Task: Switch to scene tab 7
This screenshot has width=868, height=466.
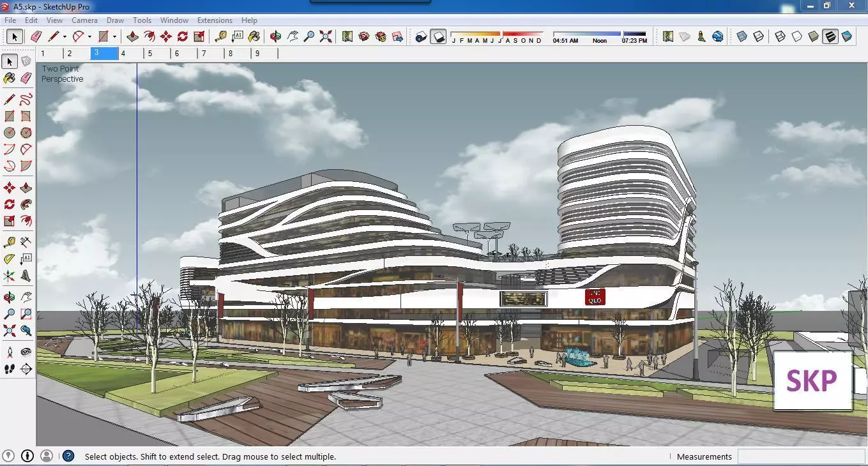Action: (211, 54)
